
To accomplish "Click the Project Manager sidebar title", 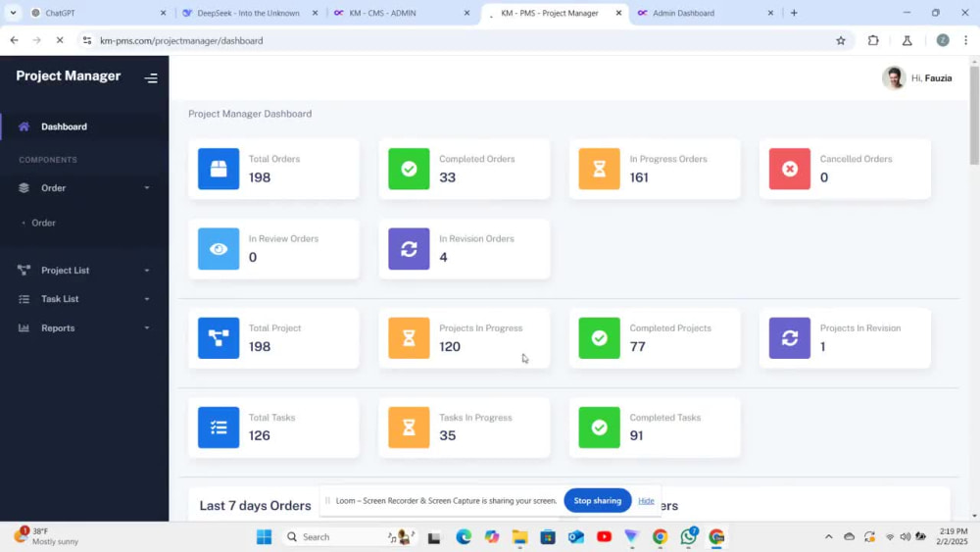I will (69, 75).
